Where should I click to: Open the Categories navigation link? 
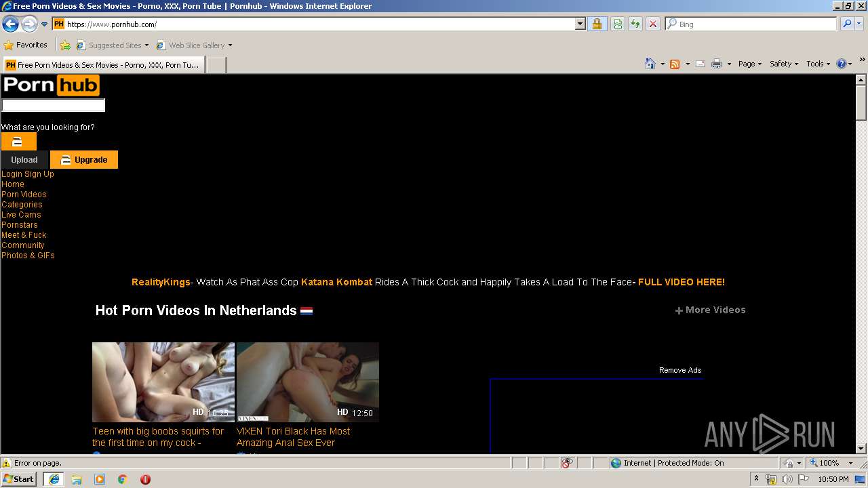(22, 205)
